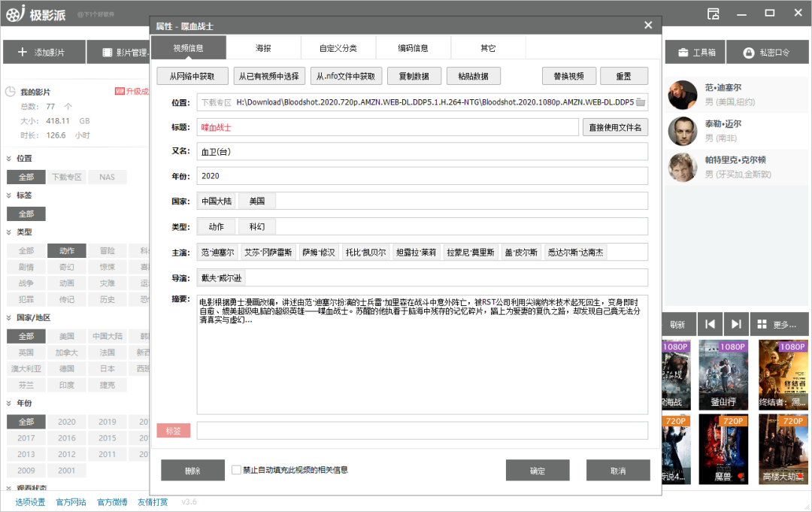Screen dimensions: 812x512
Task: Click the pink 标签 tag button
Action: coord(173,431)
